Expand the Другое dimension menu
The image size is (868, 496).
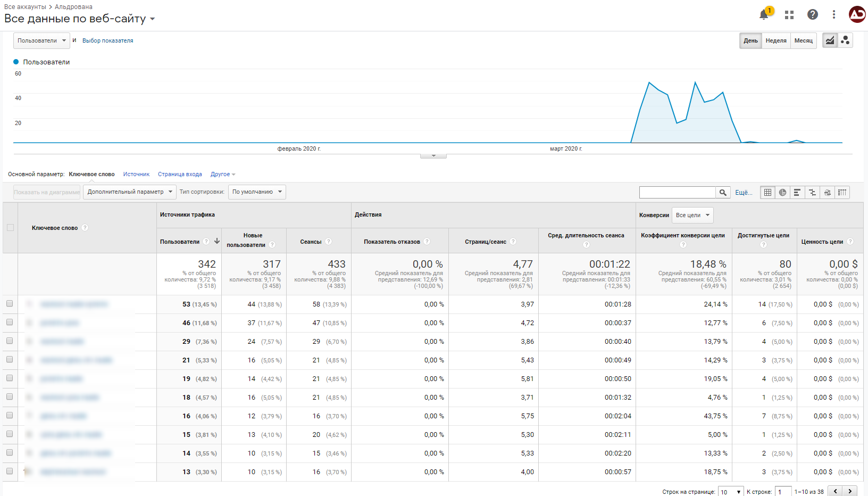click(x=223, y=175)
